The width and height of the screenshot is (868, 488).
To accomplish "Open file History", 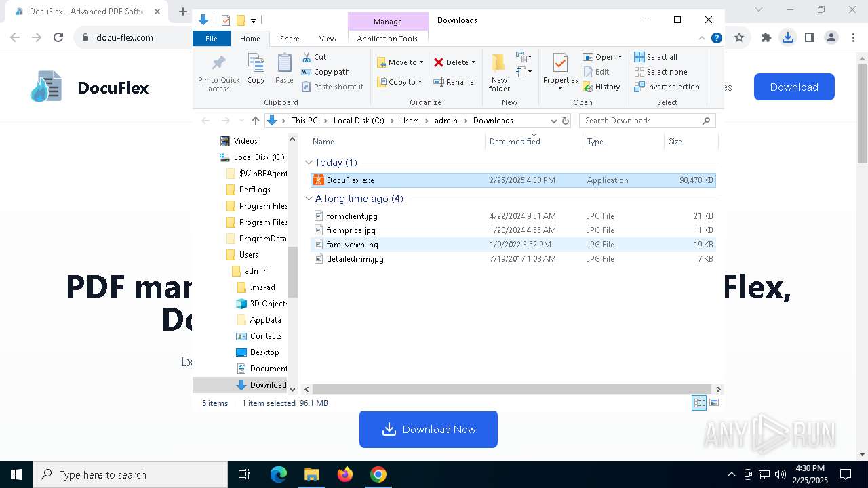I will coord(601,87).
